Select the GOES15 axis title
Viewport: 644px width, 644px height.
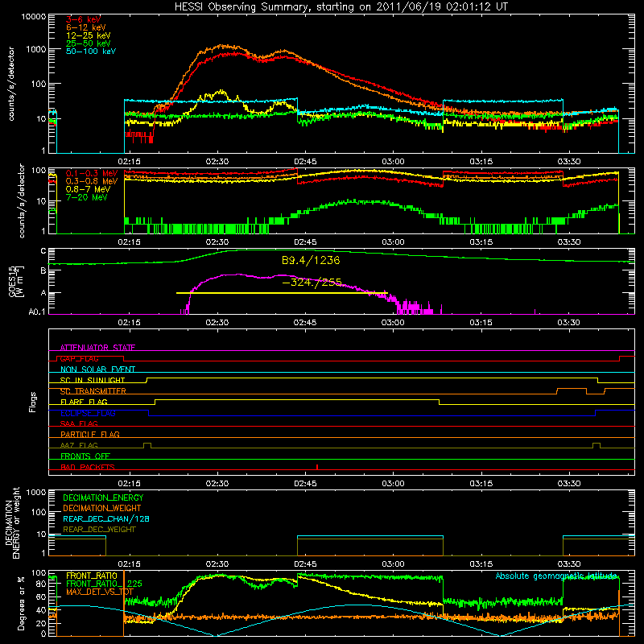point(13,281)
